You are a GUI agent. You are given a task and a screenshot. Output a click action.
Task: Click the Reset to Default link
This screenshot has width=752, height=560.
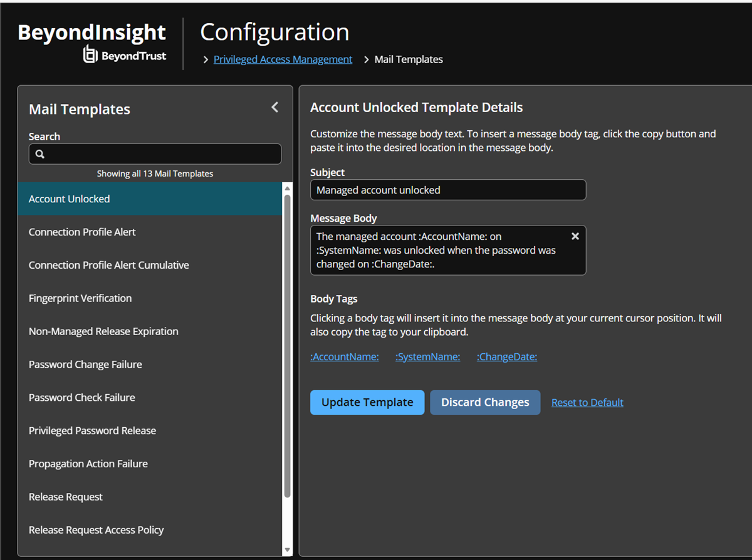pos(587,403)
